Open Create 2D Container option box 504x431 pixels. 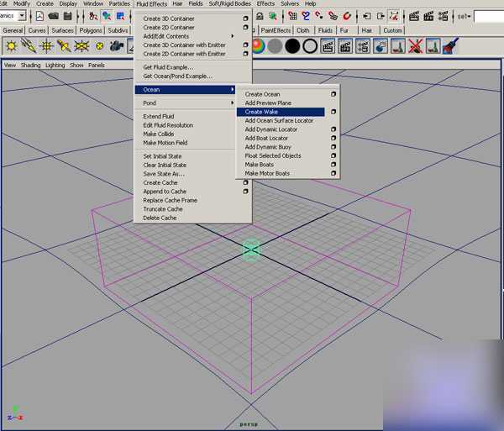tap(245, 28)
